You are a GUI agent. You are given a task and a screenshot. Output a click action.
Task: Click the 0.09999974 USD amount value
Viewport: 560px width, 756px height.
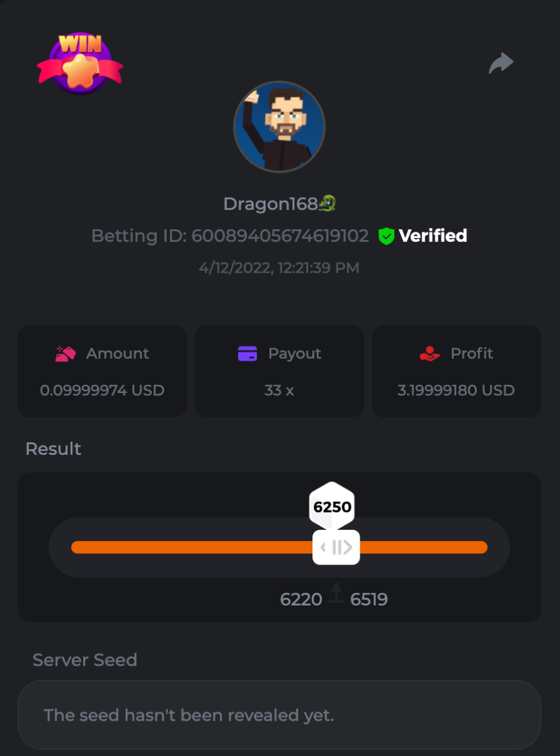[x=102, y=390]
